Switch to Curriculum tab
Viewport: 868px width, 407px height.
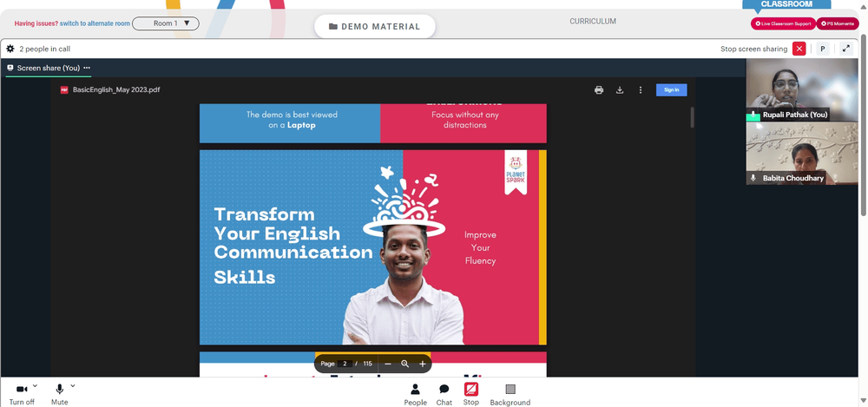click(x=593, y=22)
